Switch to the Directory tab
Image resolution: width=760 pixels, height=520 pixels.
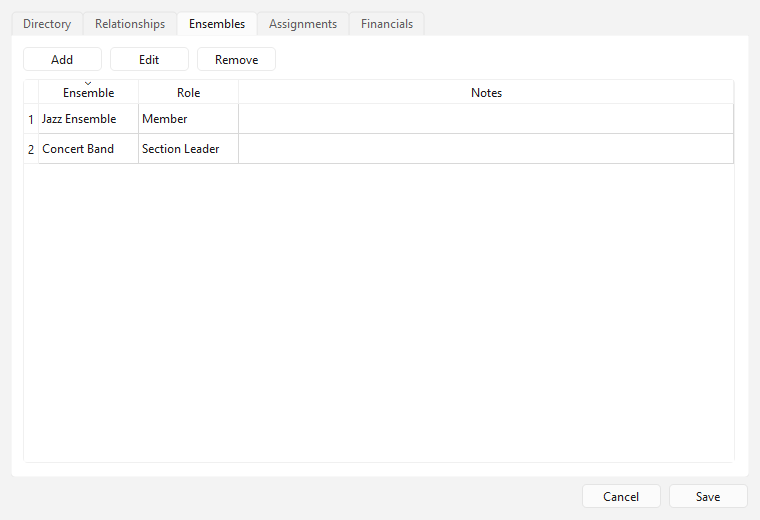pos(47,24)
